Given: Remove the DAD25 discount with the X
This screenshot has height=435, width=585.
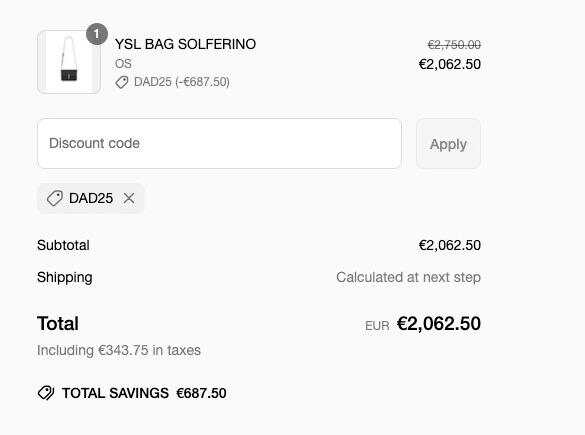Looking at the screenshot, I should pos(129,198).
